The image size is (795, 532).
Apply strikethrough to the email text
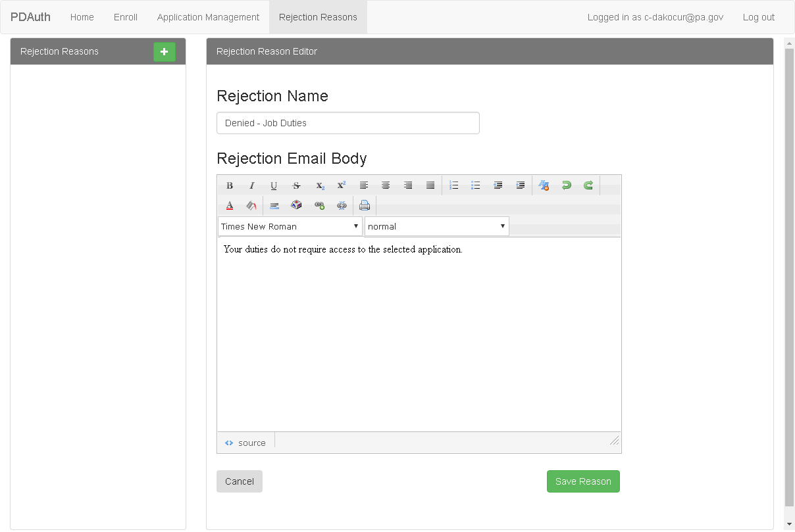(x=296, y=185)
